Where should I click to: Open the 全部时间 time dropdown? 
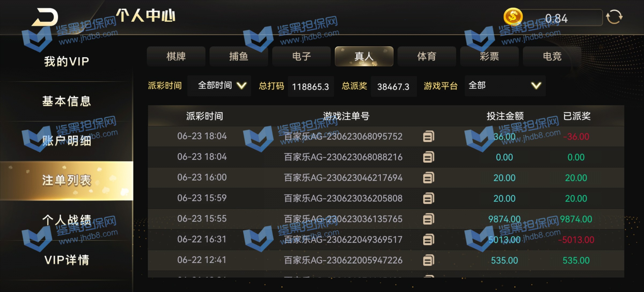(219, 86)
